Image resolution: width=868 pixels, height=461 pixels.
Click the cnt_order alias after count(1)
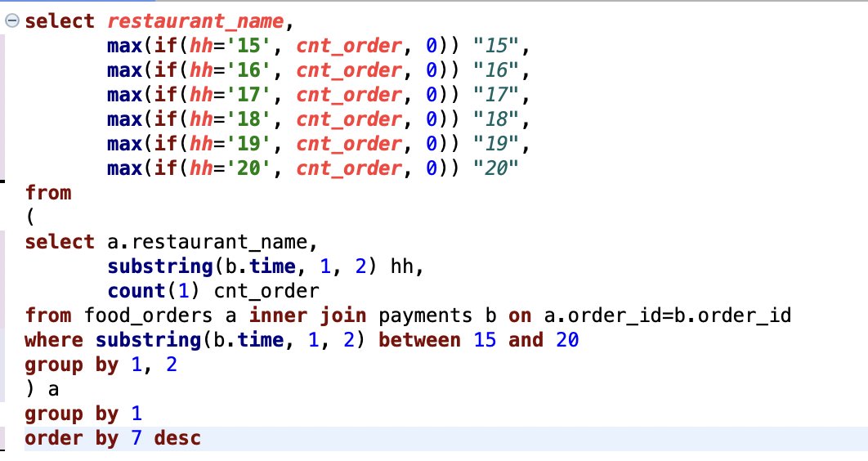coord(266,290)
